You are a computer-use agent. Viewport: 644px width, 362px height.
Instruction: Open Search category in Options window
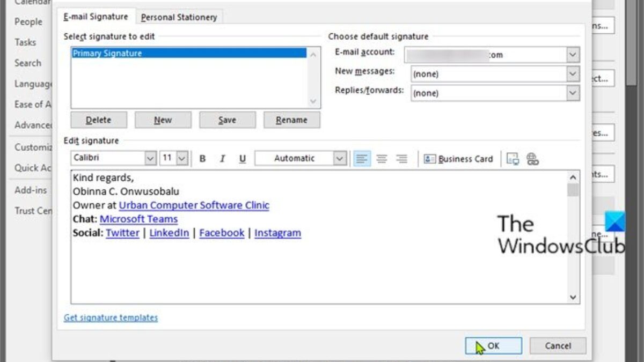click(x=28, y=63)
